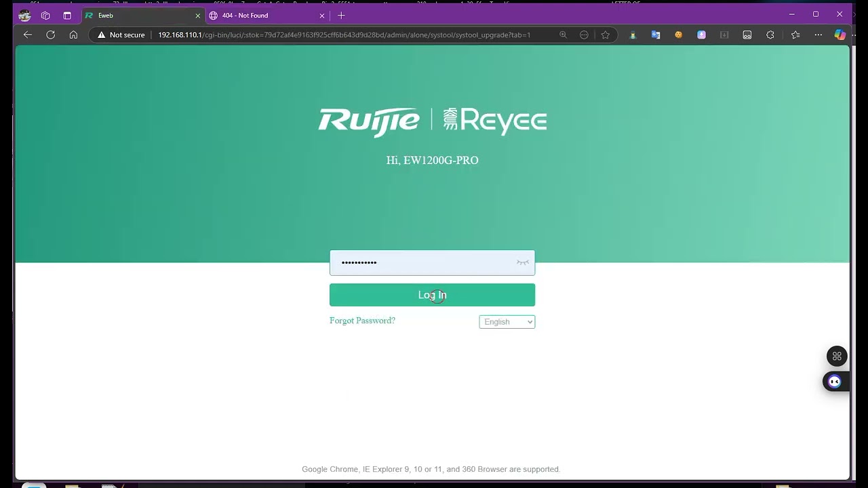Open the Extensions puzzle icon
The image size is (868, 488).
click(x=770, y=35)
